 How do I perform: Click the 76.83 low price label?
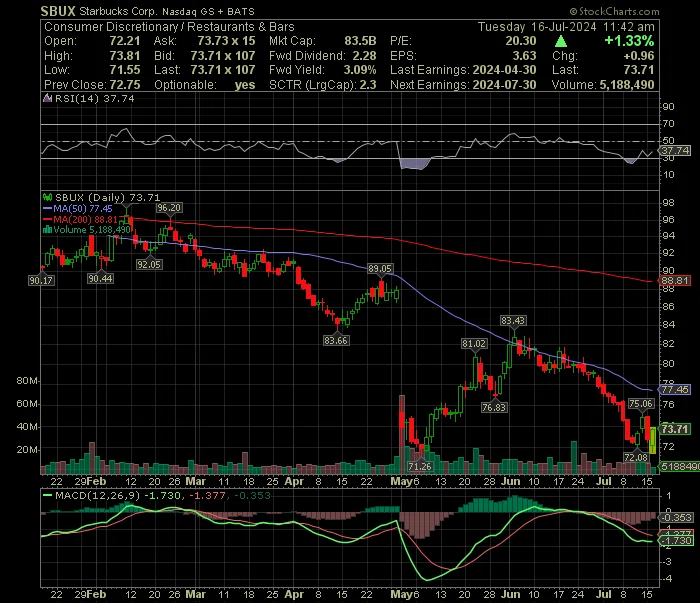pos(494,408)
